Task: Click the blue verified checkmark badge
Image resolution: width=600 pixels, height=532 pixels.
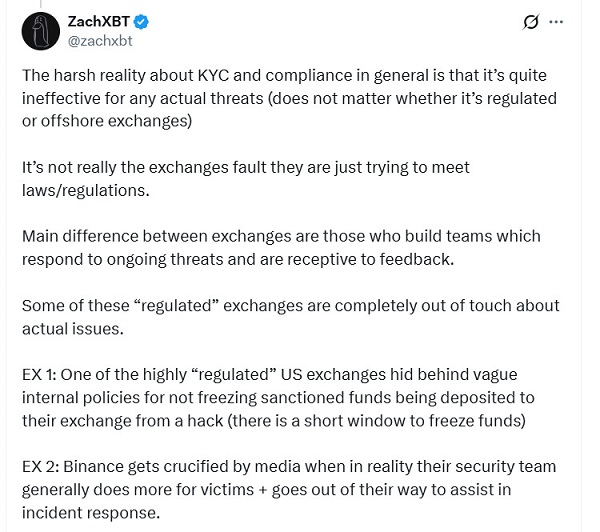Action: (x=144, y=22)
